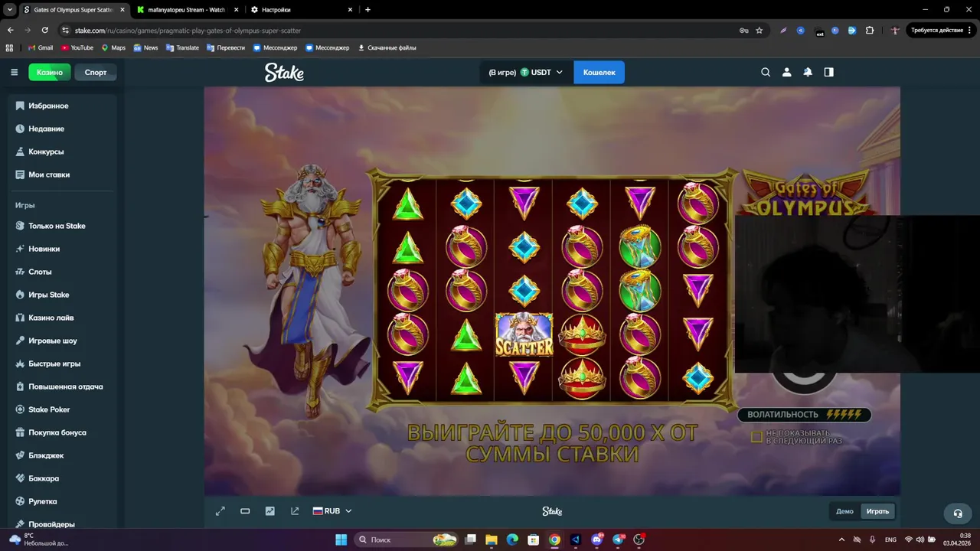Image resolution: width=980 pixels, height=551 pixels.
Task: Open site info icon in address bar
Action: click(x=66, y=31)
